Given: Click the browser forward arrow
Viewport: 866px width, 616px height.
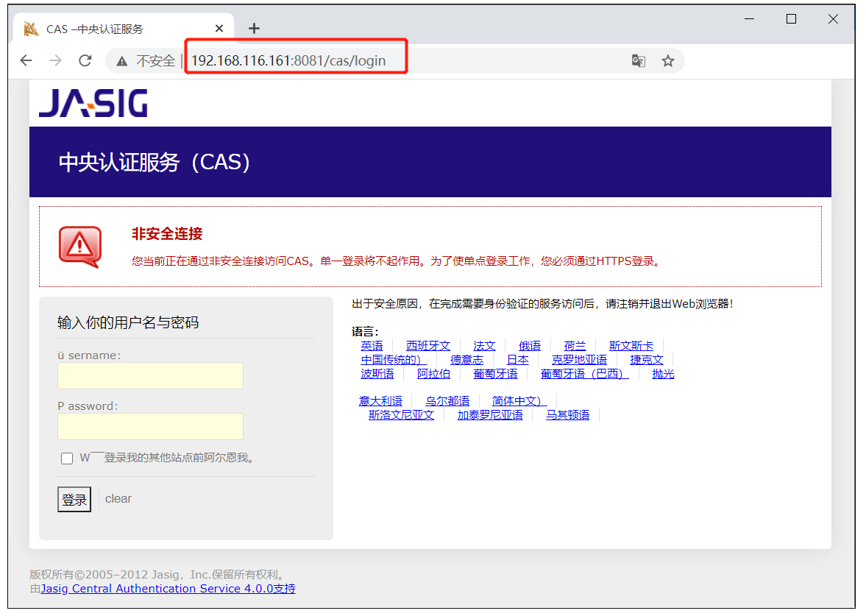Looking at the screenshot, I should click(x=56, y=60).
